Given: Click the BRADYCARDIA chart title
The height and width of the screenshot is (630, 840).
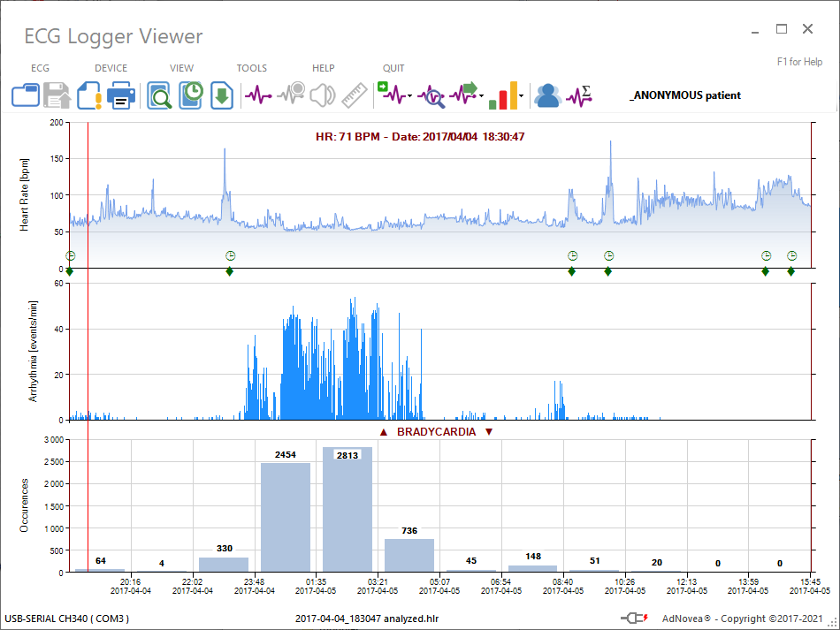Looking at the screenshot, I should (x=436, y=432).
